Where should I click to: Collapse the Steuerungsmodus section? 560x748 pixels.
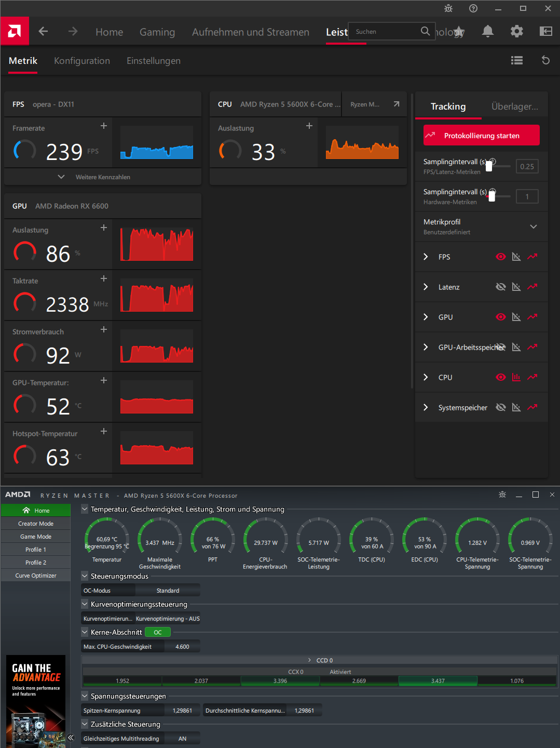(x=85, y=576)
